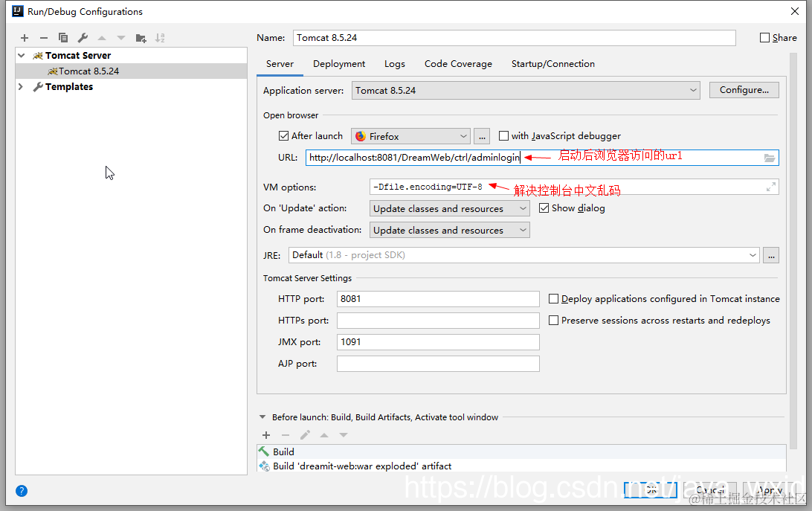The width and height of the screenshot is (812, 511).
Task: Close the Run/Debug Configurations dialog
Action: 795,11
